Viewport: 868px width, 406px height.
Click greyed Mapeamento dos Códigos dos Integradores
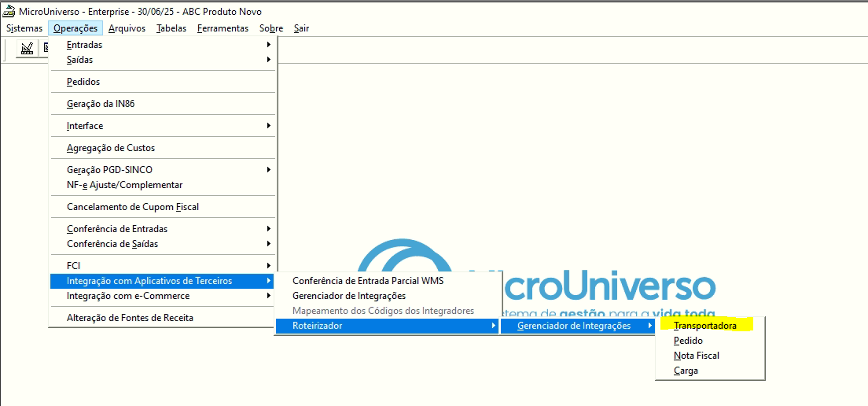coord(386,311)
